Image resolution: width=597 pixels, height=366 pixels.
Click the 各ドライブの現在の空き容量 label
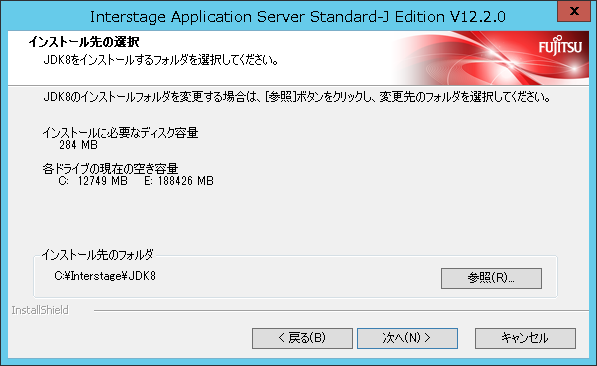[x=110, y=168]
